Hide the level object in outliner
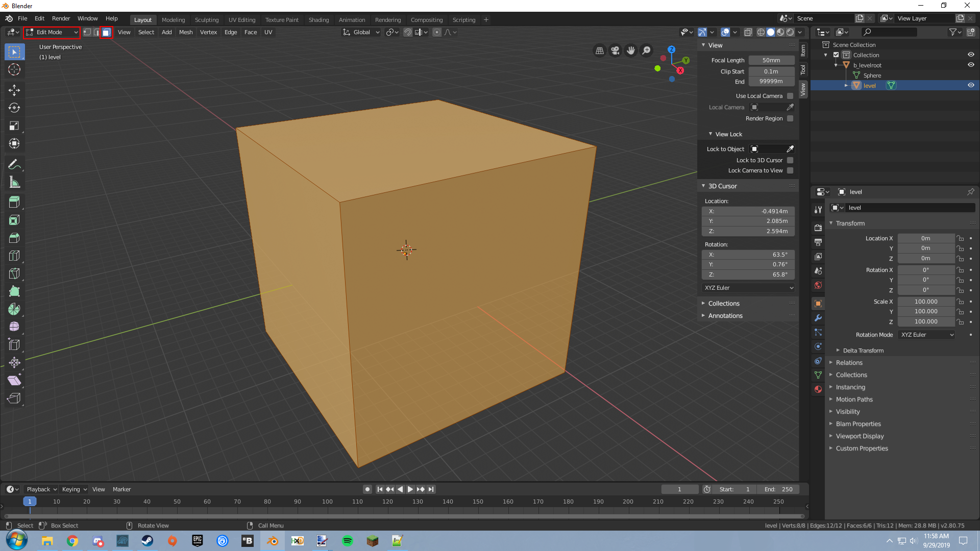 971,85
